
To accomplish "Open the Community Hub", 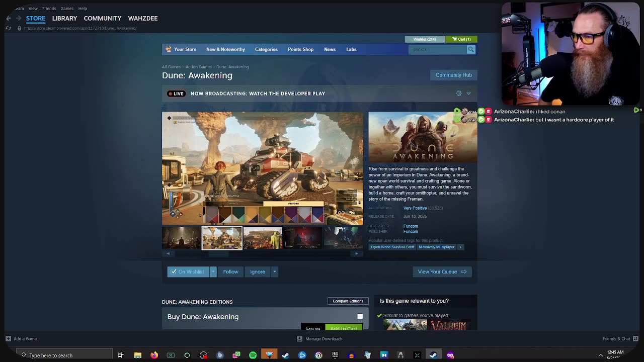I will coord(454,75).
